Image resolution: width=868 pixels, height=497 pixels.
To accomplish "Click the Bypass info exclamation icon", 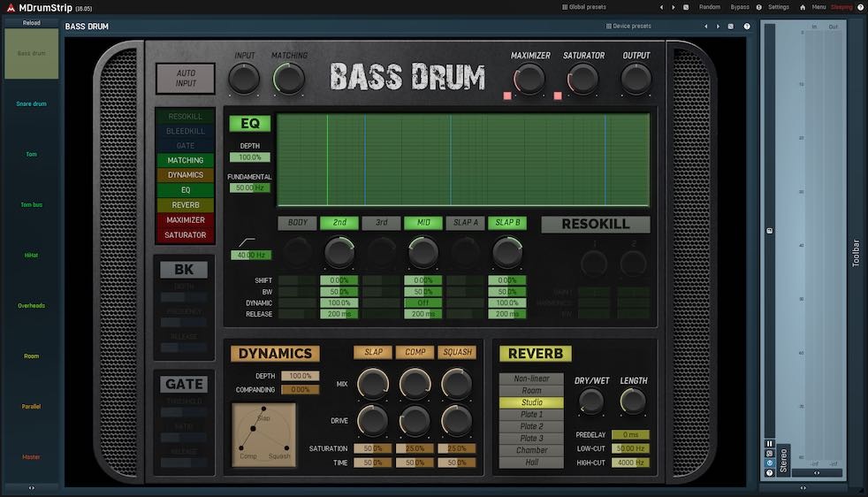I will (759, 7).
